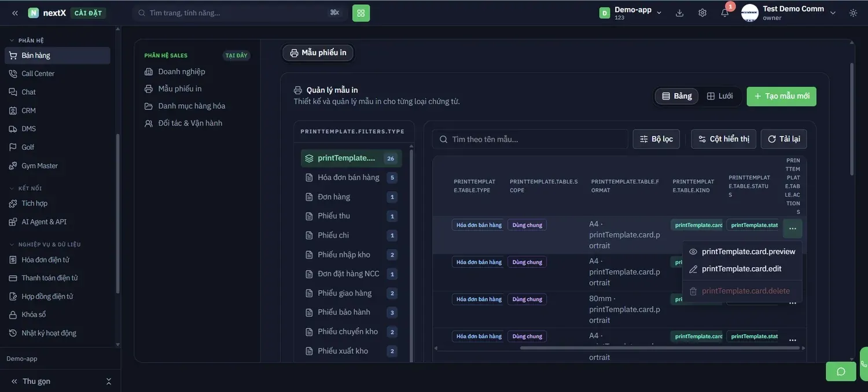Focus Tìm theo tên mẫu search box
The width and height of the screenshot is (868, 392).
(x=530, y=139)
